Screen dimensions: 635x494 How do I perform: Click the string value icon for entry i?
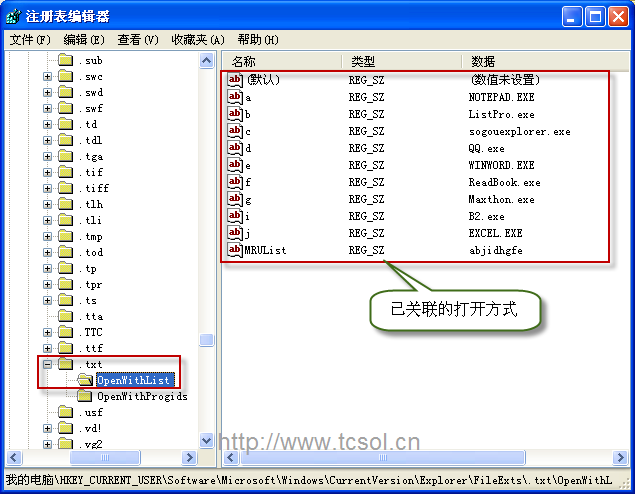[235, 216]
